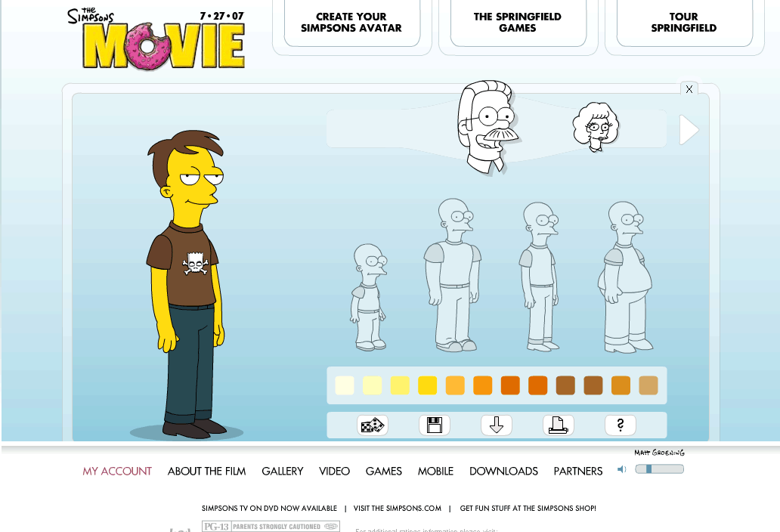Click the dice randomize avatar icon

click(x=372, y=425)
